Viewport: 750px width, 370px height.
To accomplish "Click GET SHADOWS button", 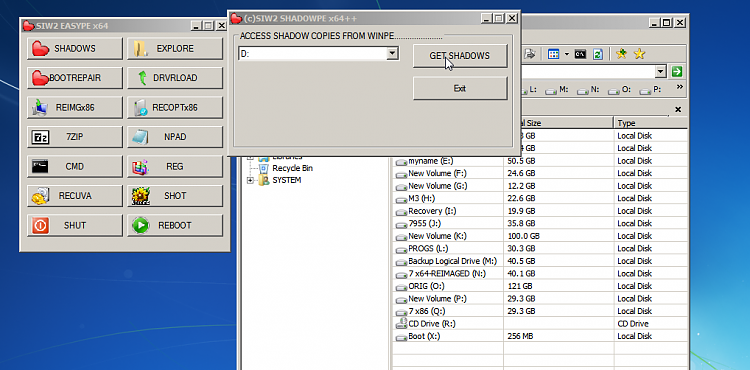I will [x=460, y=56].
